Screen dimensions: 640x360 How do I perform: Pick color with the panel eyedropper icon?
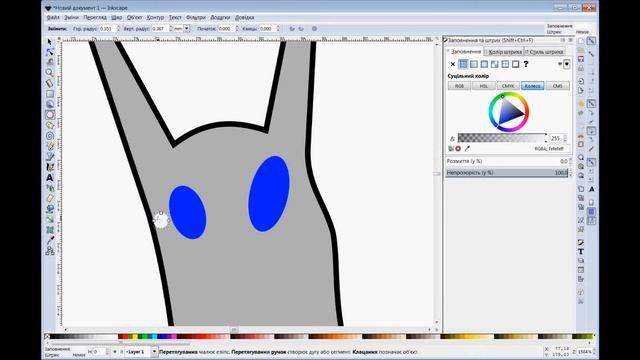(467, 149)
